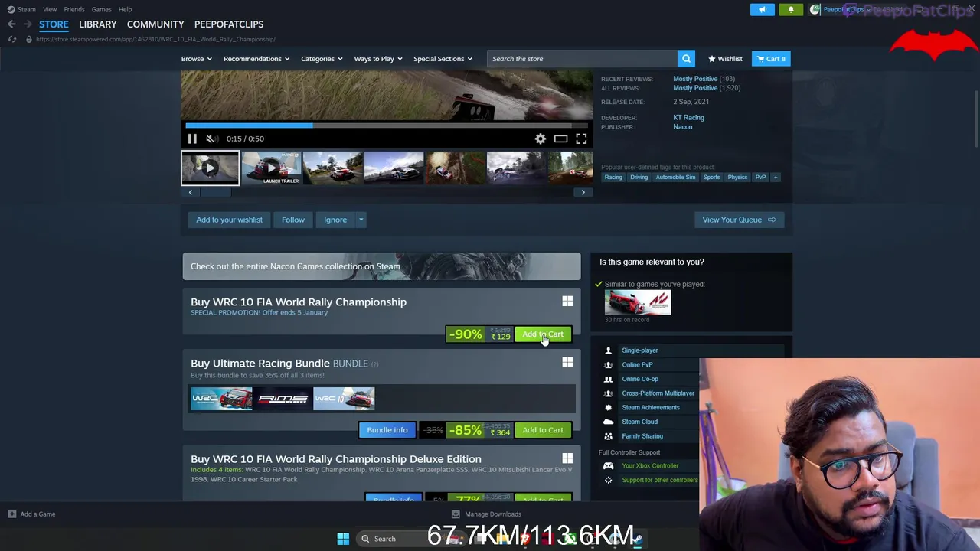980x551 pixels.
Task: Select the Launch Trailer thumbnail
Action: 271,168
